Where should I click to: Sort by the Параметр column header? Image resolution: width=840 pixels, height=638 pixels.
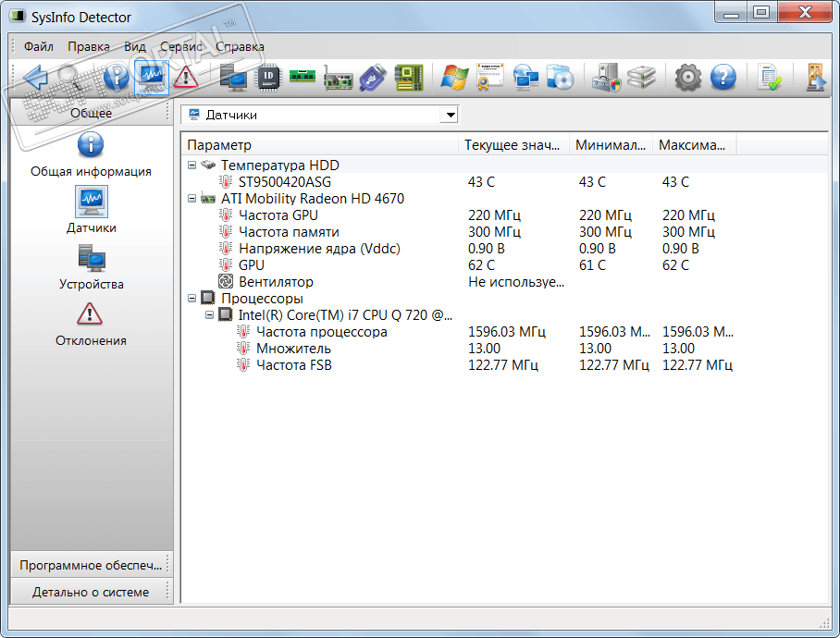point(320,144)
